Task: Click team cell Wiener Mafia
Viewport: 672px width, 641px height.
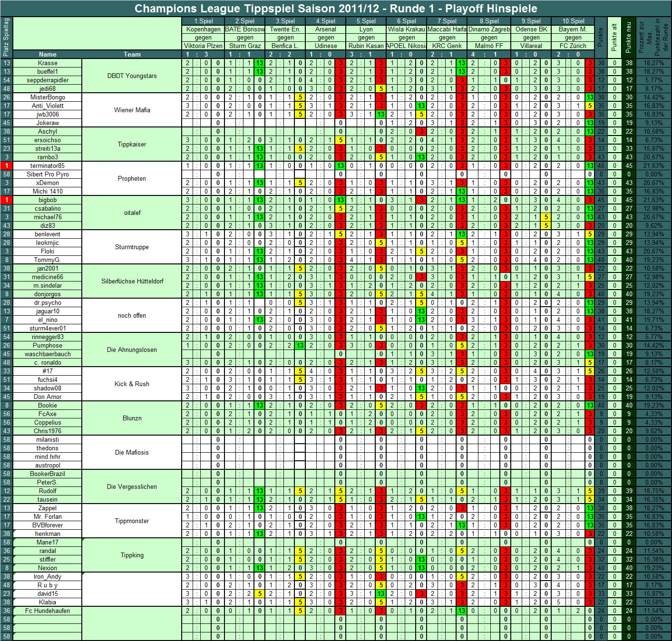Action: tap(132, 110)
